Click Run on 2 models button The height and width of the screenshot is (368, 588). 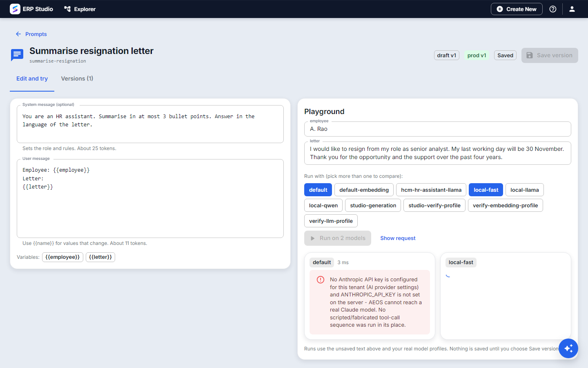coord(338,238)
